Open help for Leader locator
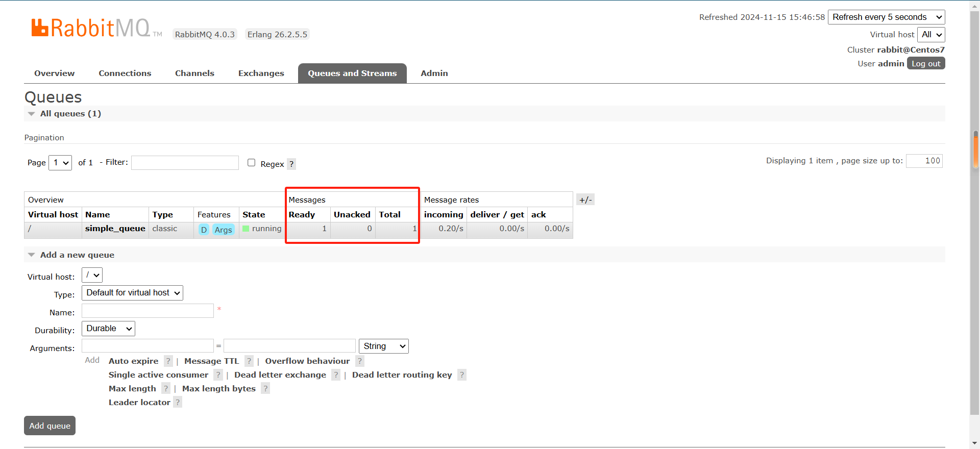 pos(178,403)
